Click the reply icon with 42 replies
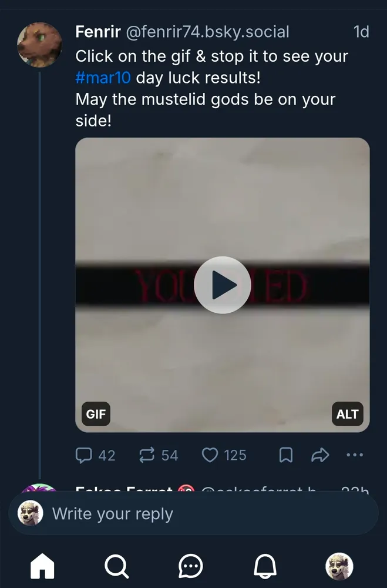 [x=96, y=455]
